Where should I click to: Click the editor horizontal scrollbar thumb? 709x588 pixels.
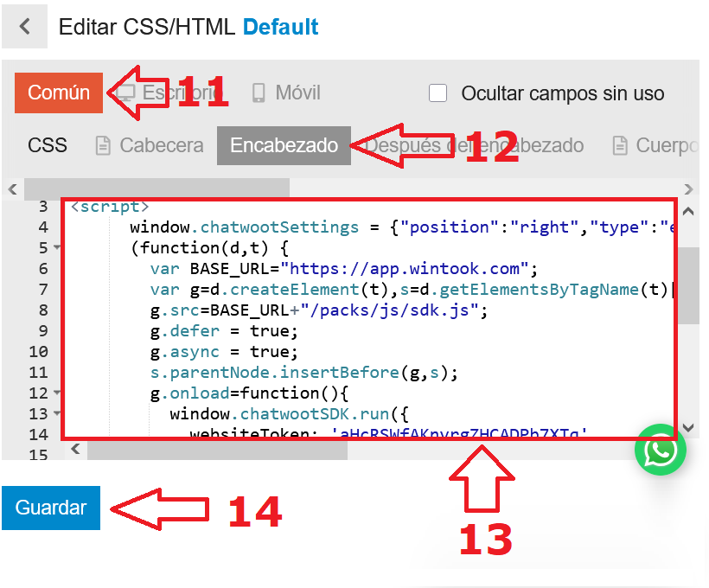click(x=218, y=450)
